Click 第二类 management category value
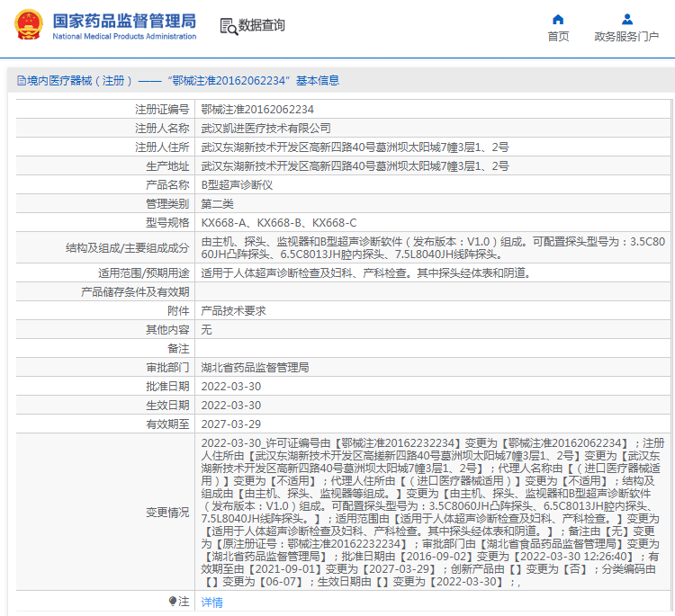The image size is (675, 616). click(218, 204)
